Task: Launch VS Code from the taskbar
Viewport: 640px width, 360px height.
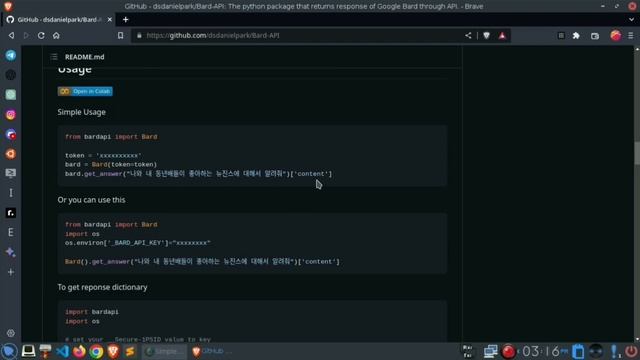Action: coord(62,351)
